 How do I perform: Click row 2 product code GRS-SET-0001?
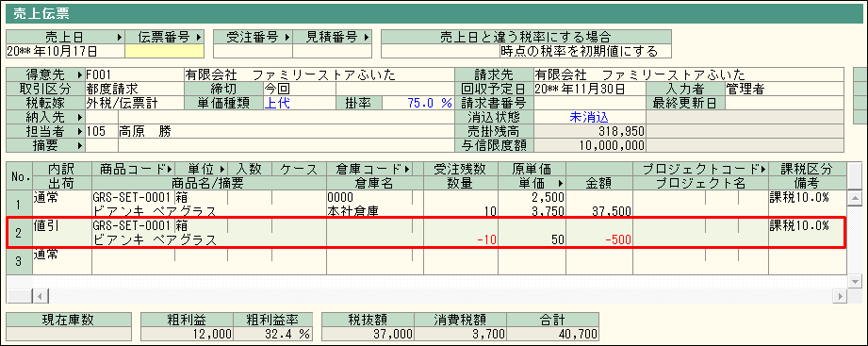coord(133,226)
